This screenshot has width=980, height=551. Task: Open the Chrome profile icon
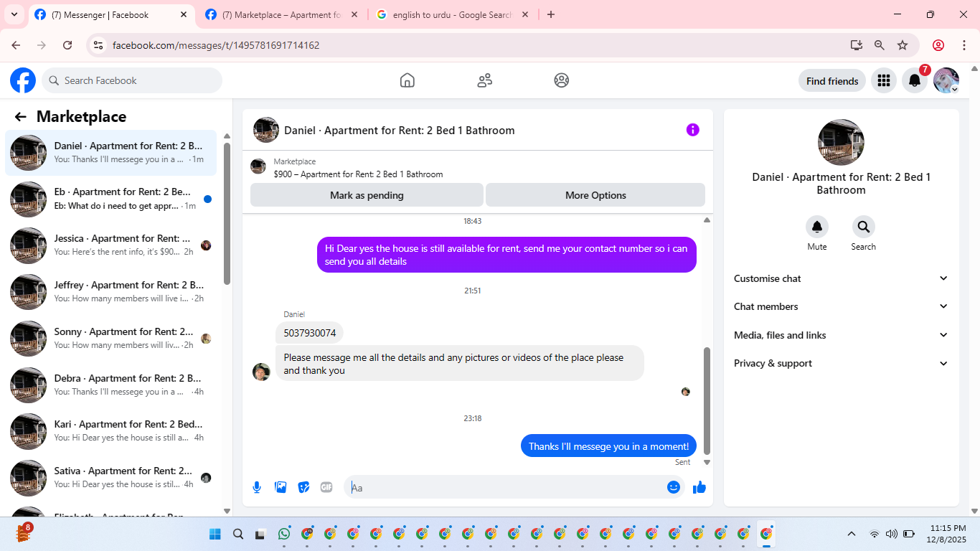pyautogui.click(x=938, y=44)
